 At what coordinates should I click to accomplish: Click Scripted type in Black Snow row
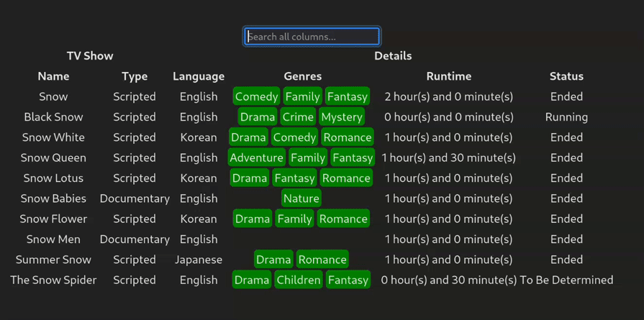[x=135, y=117]
